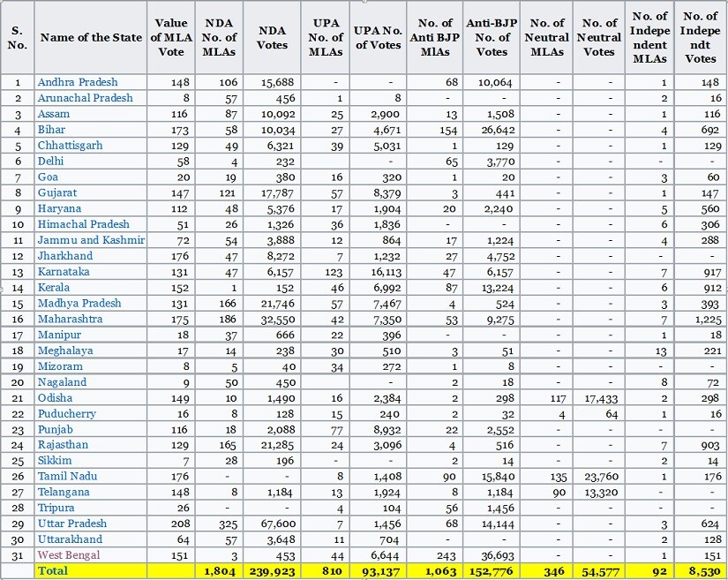Open the Nagaland link
The width and height of the screenshot is (728, 580).
pyautogui.click(x=63, y=382)
